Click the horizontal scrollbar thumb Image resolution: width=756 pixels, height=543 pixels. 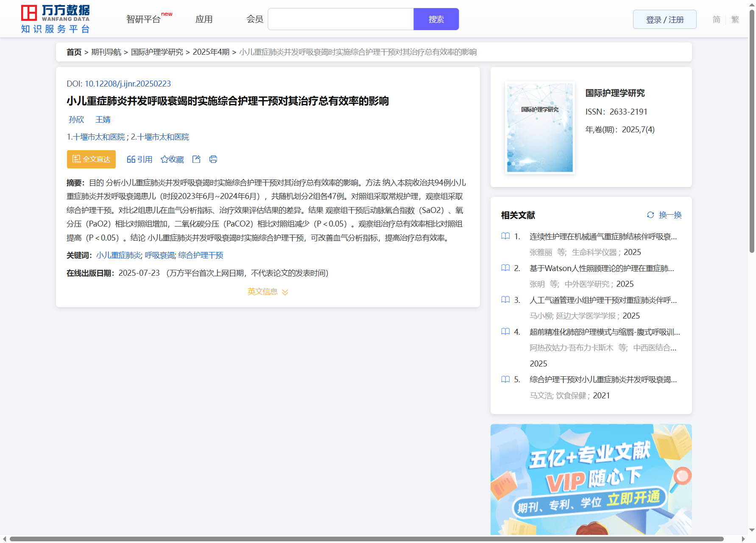click(x=366, y=539)
